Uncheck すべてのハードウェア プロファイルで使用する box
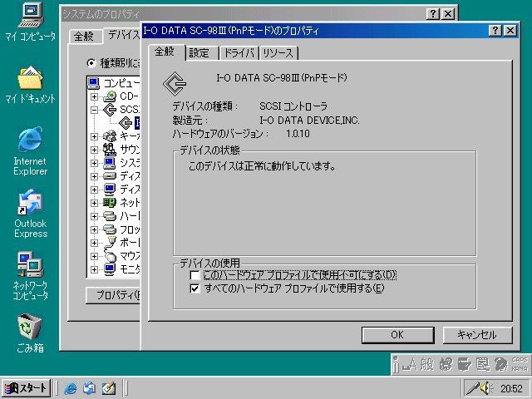This screenshot has width=532, height=399. pyautogui.click(x=195, y=288)
